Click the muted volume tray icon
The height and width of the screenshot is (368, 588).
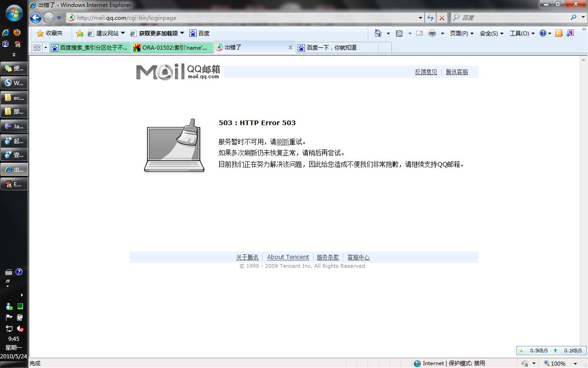tap(20, 328)
